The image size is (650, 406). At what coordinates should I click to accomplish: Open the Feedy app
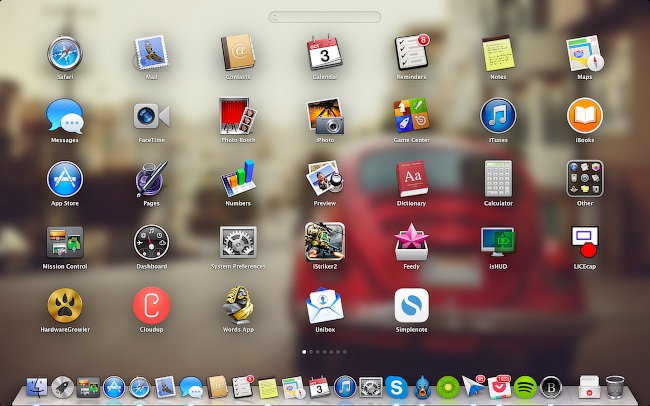[x=412, y=242]
